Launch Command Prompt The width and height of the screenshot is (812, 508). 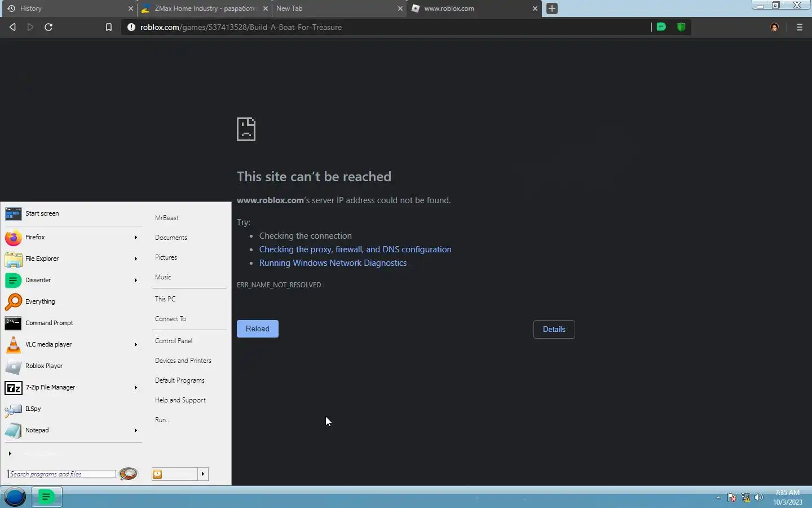72,323
